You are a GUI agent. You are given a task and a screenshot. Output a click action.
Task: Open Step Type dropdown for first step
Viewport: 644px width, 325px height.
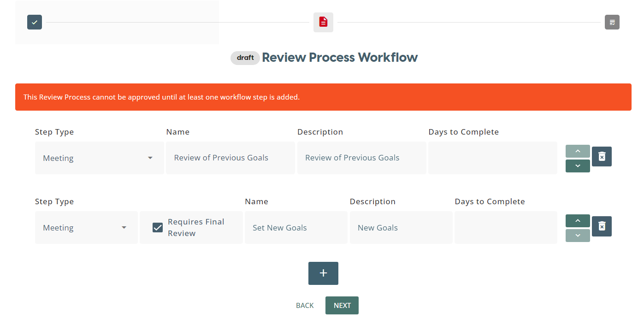coord(99,158)
